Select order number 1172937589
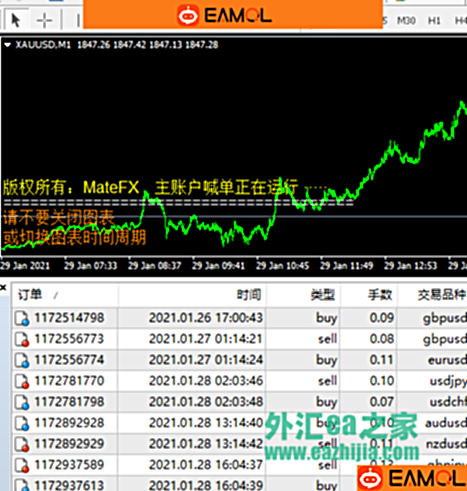The height and width of the screenshot is (491, 467). click(69, 465)
